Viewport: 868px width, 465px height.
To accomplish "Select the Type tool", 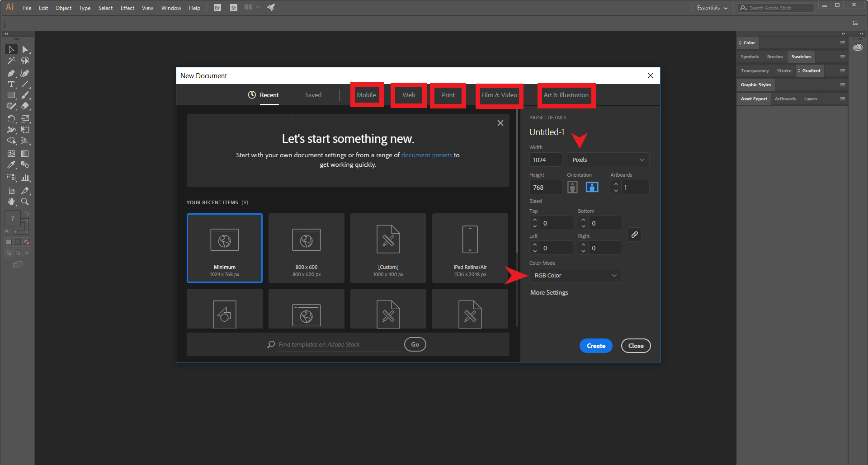I will click(x=11, y=85).
